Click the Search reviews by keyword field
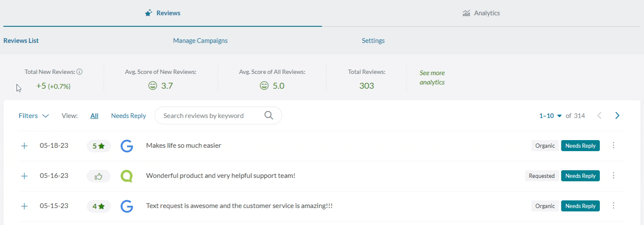 [208, 116]
